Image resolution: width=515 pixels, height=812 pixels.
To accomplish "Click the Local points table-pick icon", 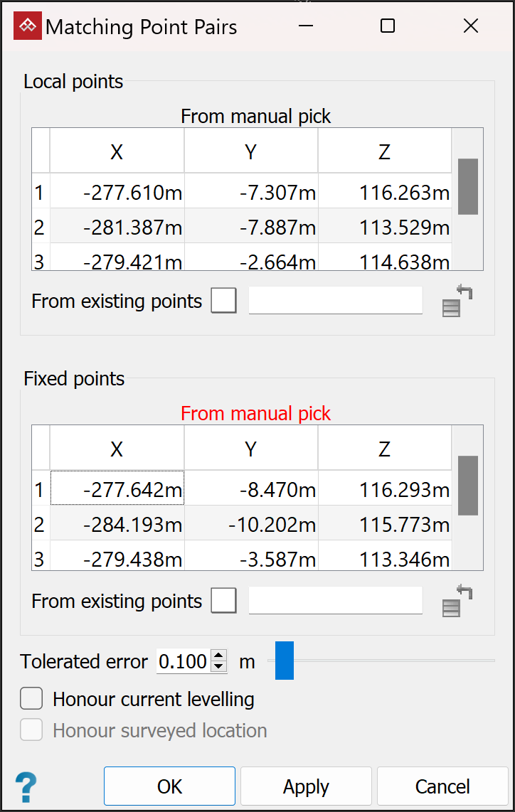I will click(457, 301).
